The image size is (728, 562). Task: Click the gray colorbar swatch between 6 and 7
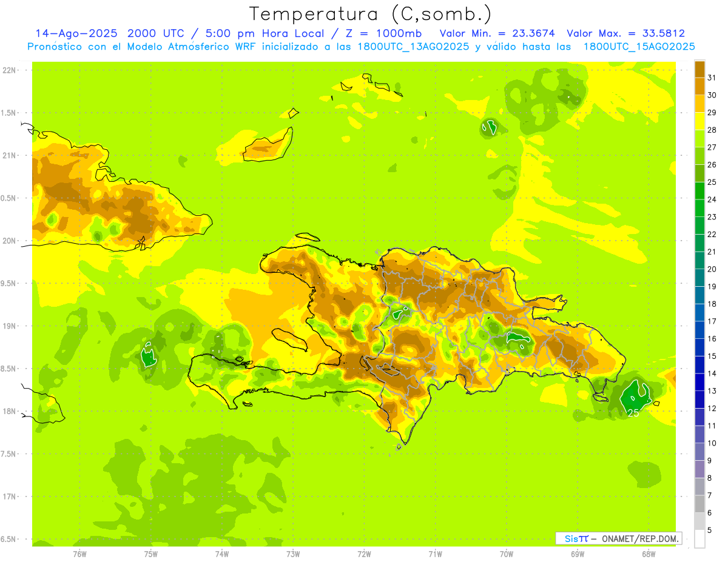coord(699,504)
